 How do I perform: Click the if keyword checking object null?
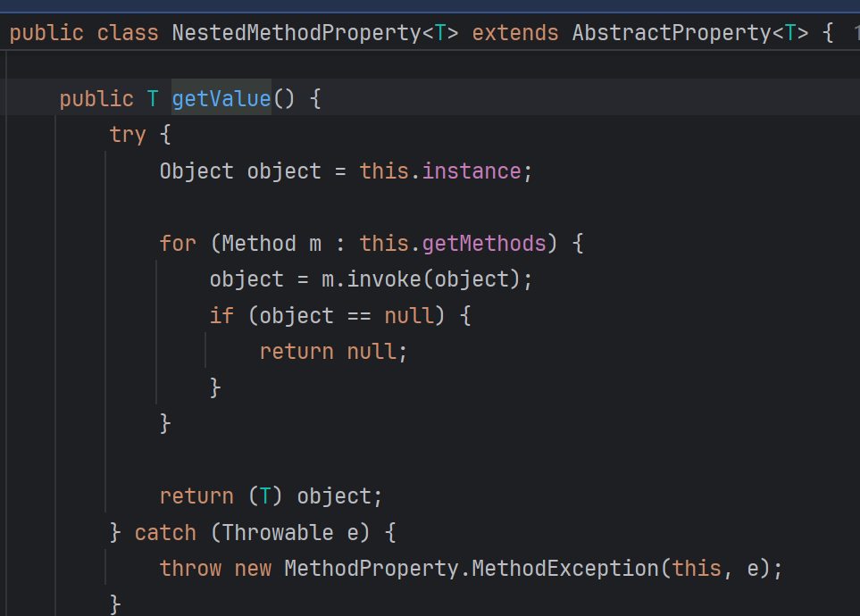(x=221, y=315)
